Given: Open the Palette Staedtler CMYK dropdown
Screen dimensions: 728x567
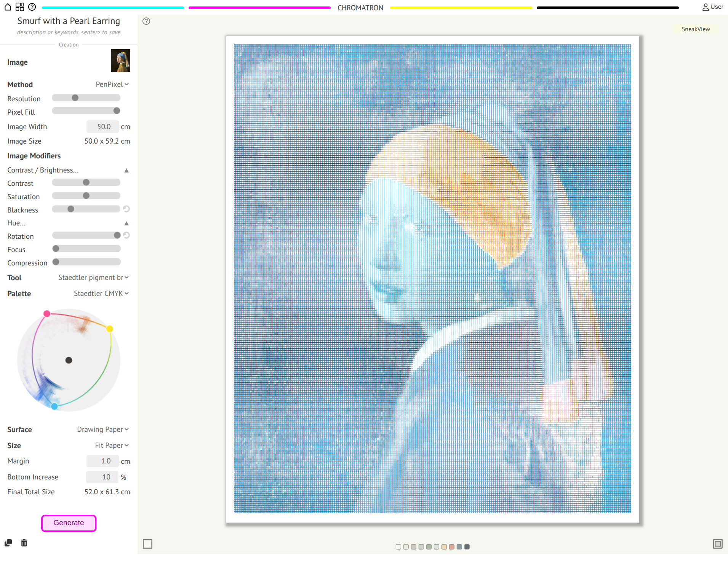Looking at the screenshot, I should coord(101,294).
